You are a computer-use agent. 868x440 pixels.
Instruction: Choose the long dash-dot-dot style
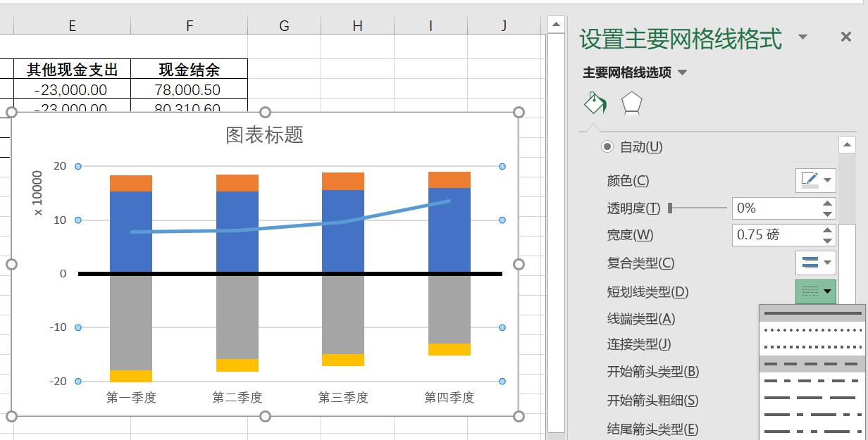(812, 431)
